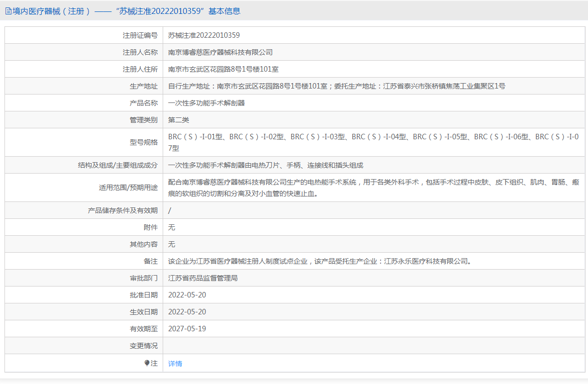Viewport: 588px width, 384px height.
Task: Click the 生效日期 row label
Action: (143, 312)
